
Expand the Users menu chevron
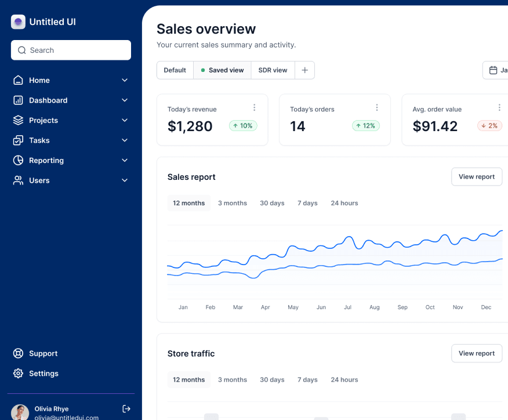pyautogui.click(x=125, y=180)
